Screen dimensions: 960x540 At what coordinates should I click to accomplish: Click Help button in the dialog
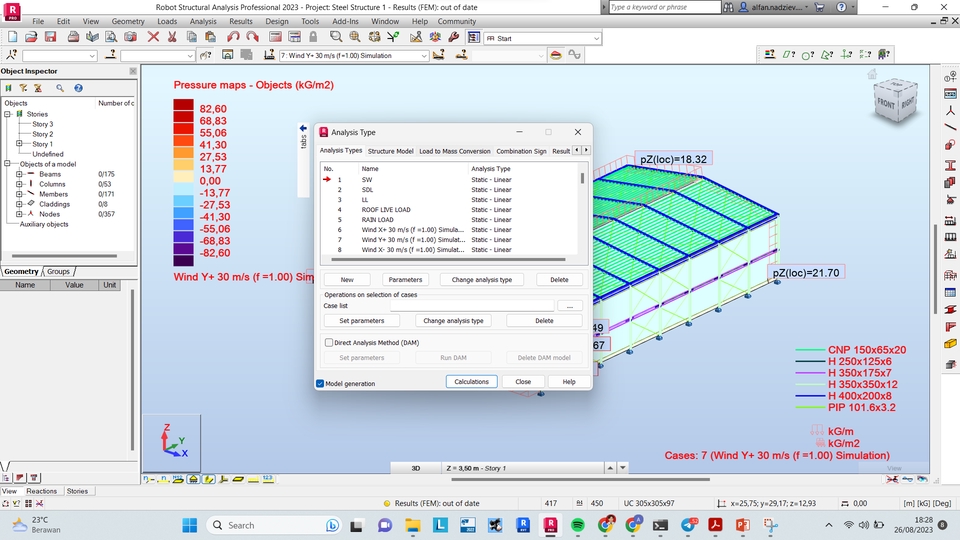pos(569,381)
